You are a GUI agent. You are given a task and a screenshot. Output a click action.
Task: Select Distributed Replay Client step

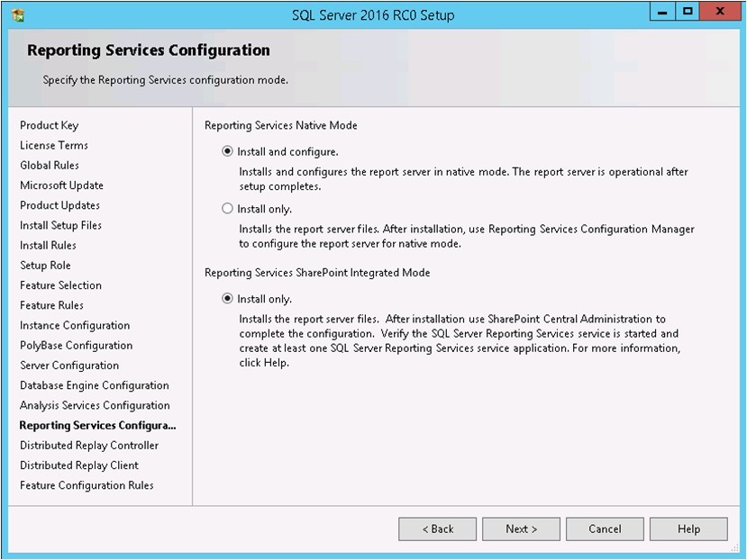click(x=79, y=465)
